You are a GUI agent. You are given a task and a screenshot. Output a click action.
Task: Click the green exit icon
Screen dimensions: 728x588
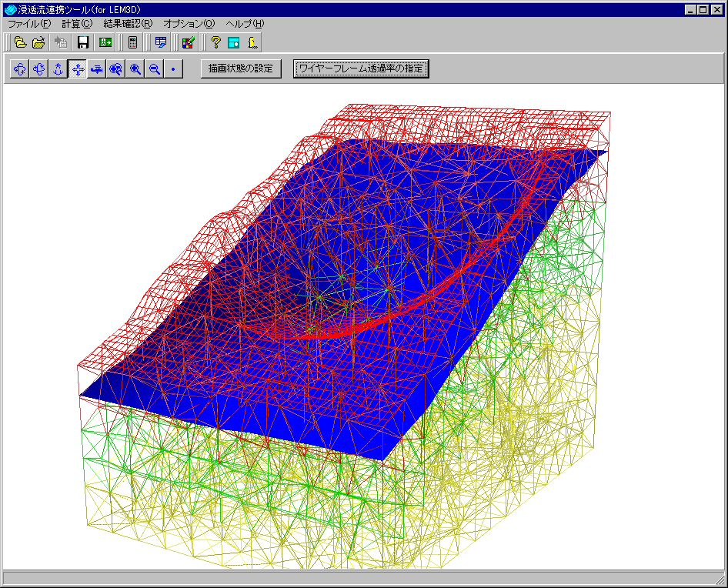[106, 43]
